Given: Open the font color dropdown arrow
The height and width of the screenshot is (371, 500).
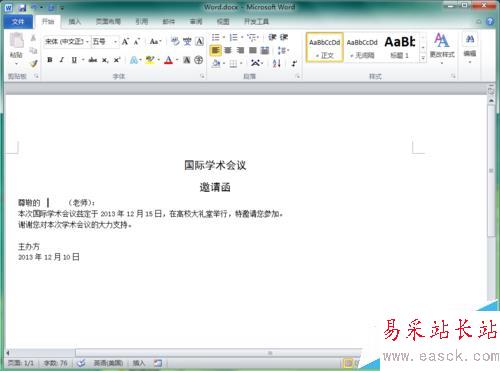Looking at the screenshot, I should tap(177, 60).
